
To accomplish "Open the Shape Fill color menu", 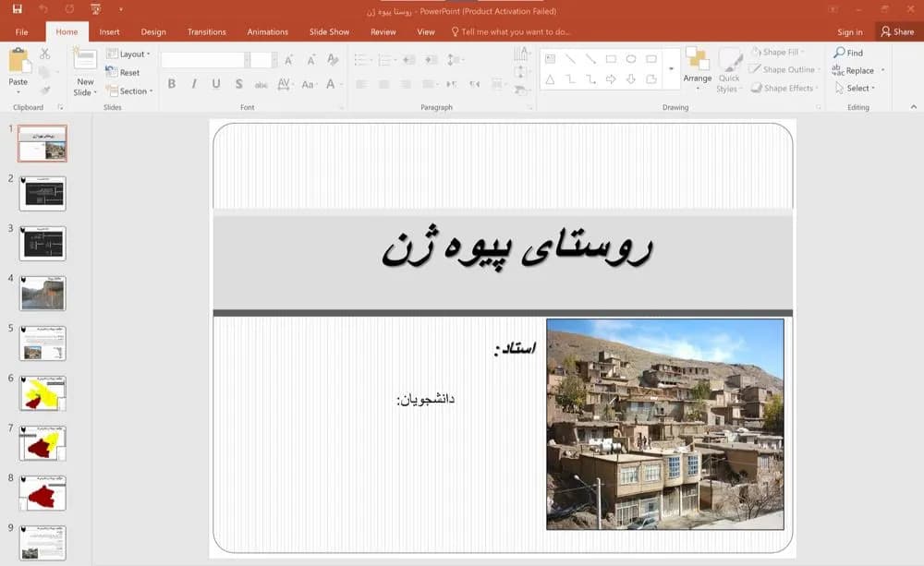I will point(777,53).
